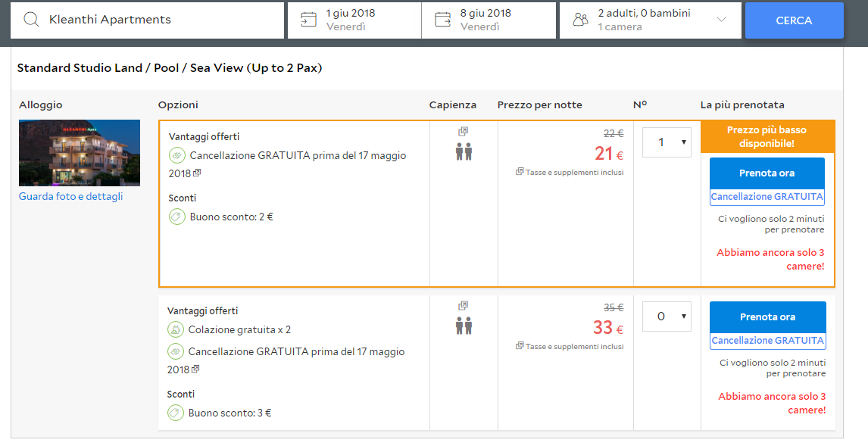868x446 pixels.
Task: Expand the guests and rooms dropdown
Action: click(x=721, y=20)
